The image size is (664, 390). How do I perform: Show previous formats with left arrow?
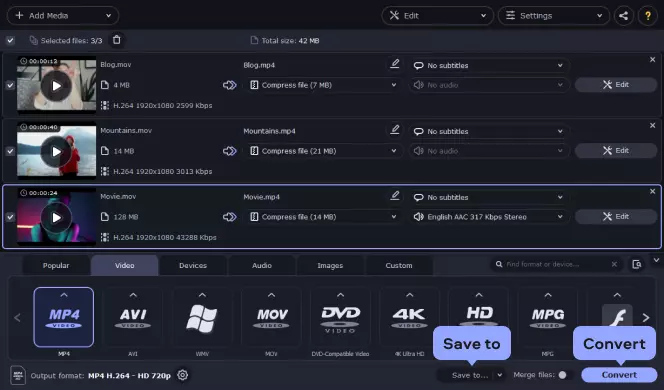point(17,317)
